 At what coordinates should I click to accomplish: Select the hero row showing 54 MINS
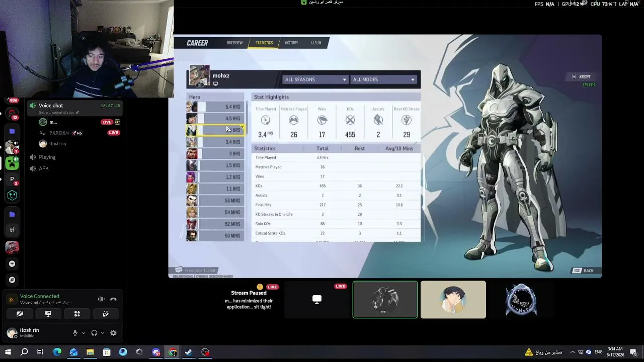point(215,212)
